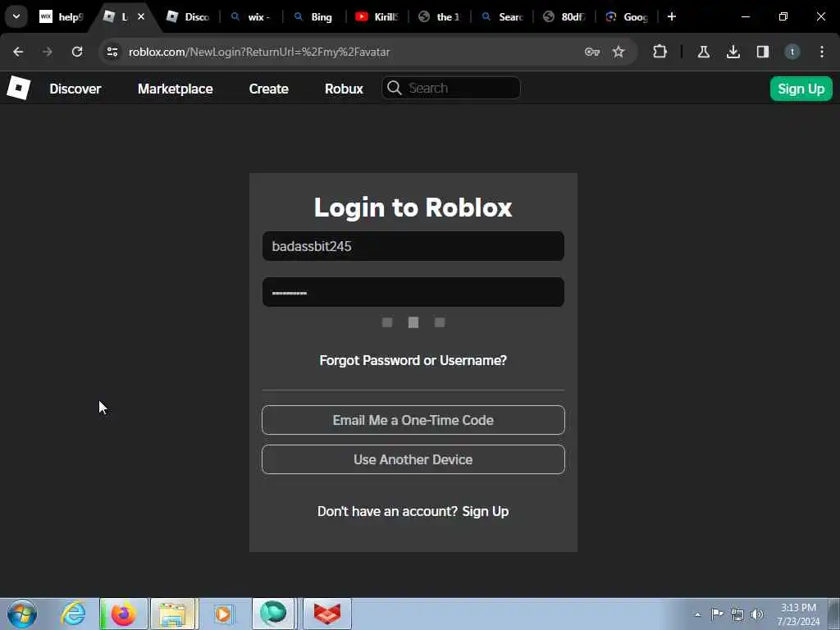Launch Internet Explorer from taskbar
The width and height of the screenshot is (840, 630).
click(73, 614)
